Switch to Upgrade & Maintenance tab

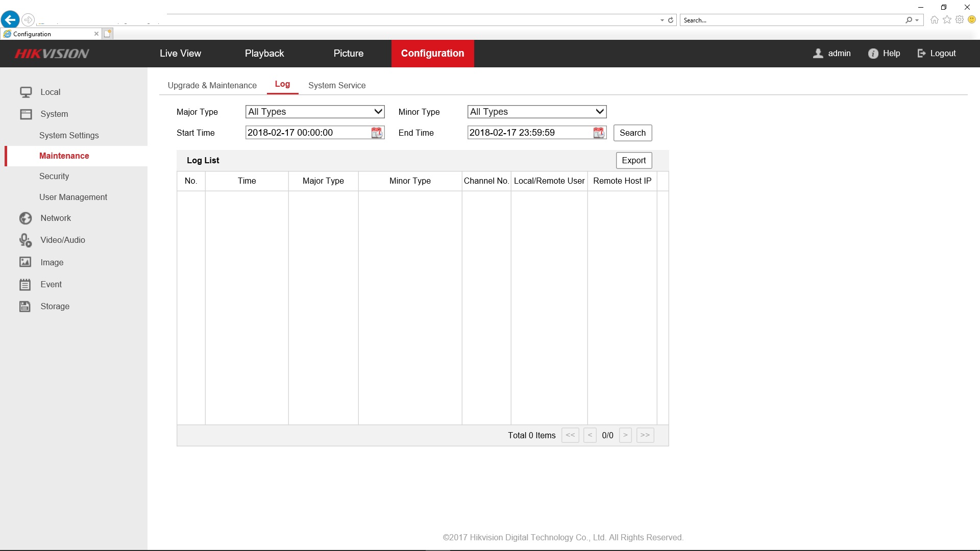point(212,86)
